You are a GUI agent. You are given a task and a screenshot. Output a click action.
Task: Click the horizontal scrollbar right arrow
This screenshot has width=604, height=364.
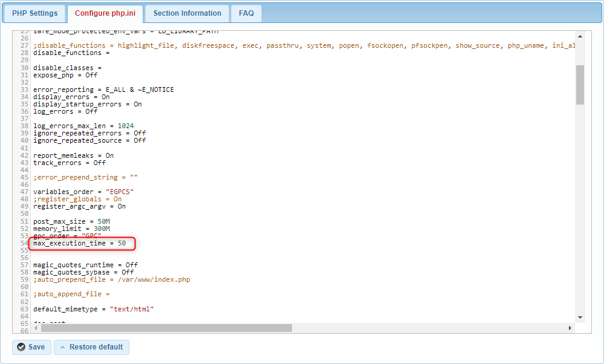570,328
